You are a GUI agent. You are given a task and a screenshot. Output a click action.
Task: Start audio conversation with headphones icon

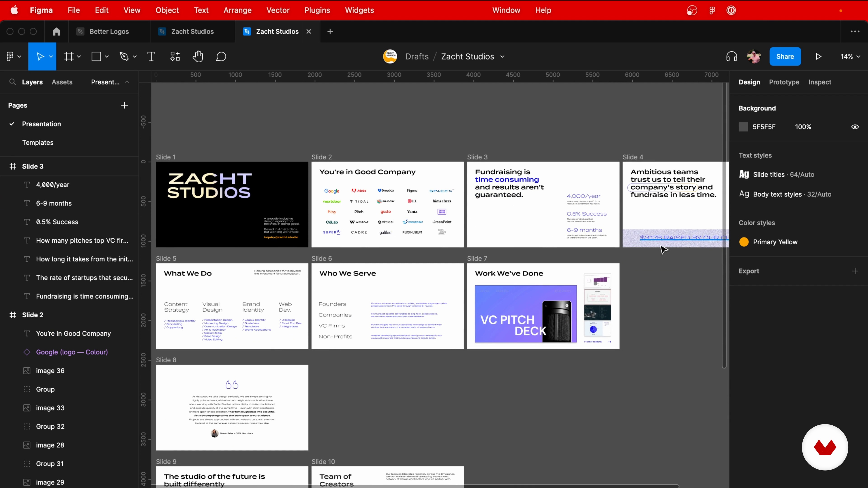[731, 56]
